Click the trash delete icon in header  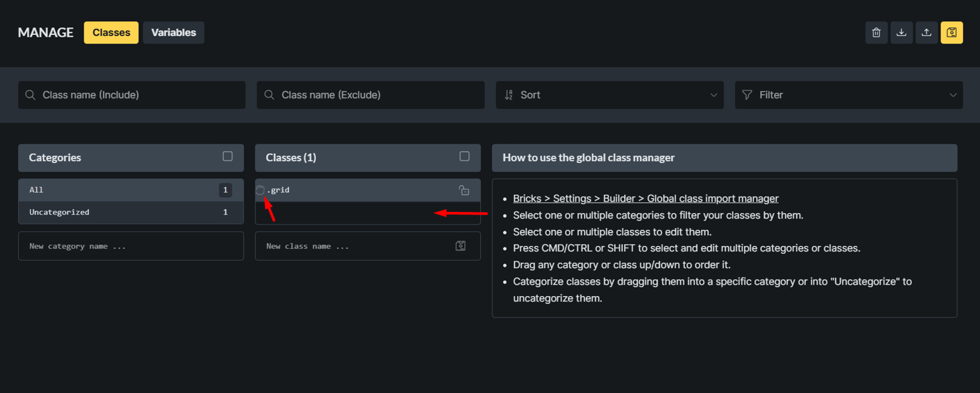click(x=876, y=33)
